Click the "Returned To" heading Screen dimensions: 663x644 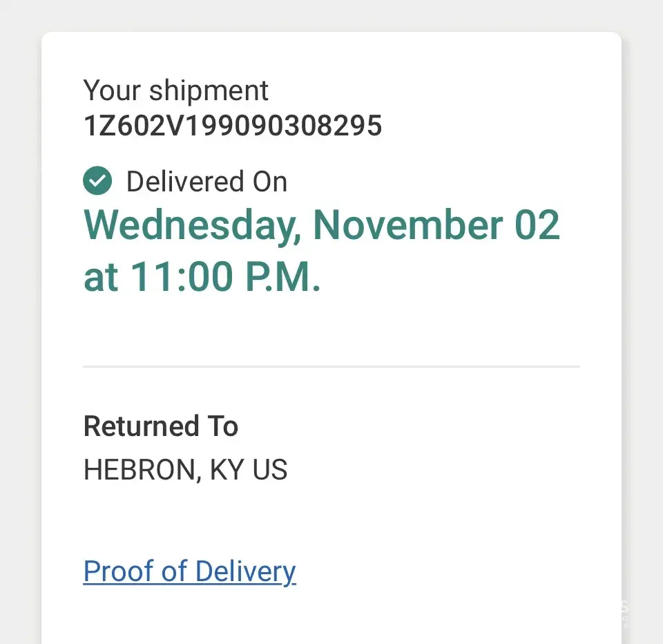(160, 426)
